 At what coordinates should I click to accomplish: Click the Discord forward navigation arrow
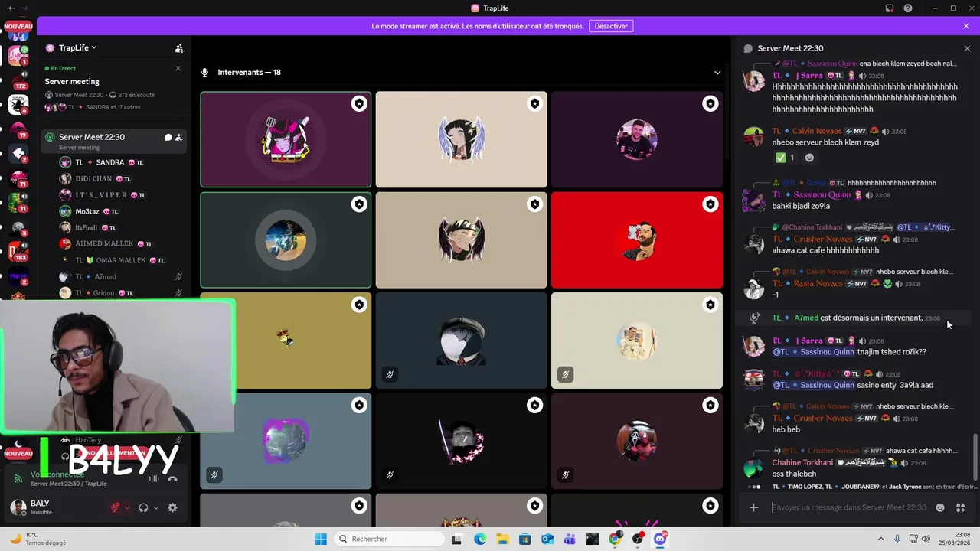click(x=25, y=8)
